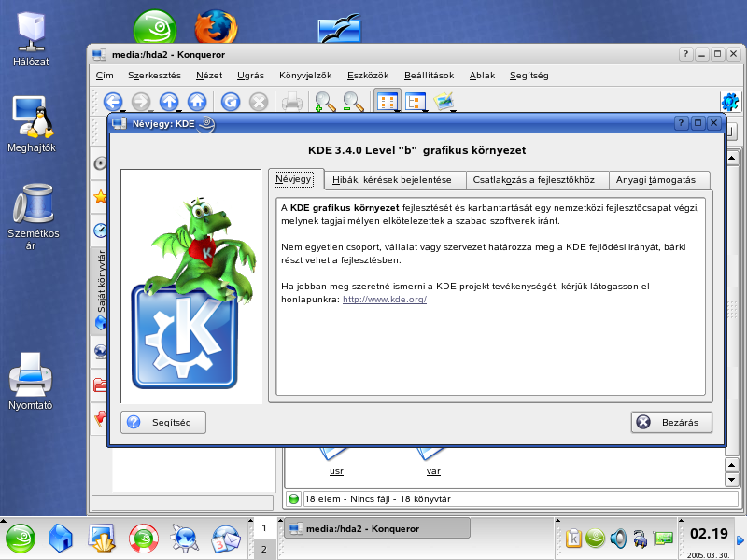Switch to Tree view mode
This screenshot has width=747, height=560.
click(x=415, y=102)
